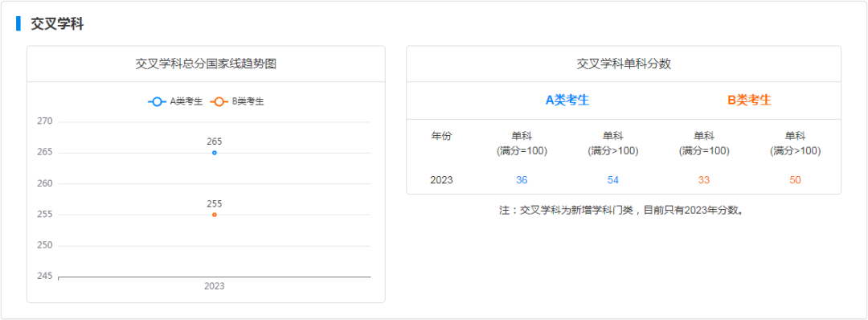
Task: Click the 255 data label on chart
Action: pos(215,203)
